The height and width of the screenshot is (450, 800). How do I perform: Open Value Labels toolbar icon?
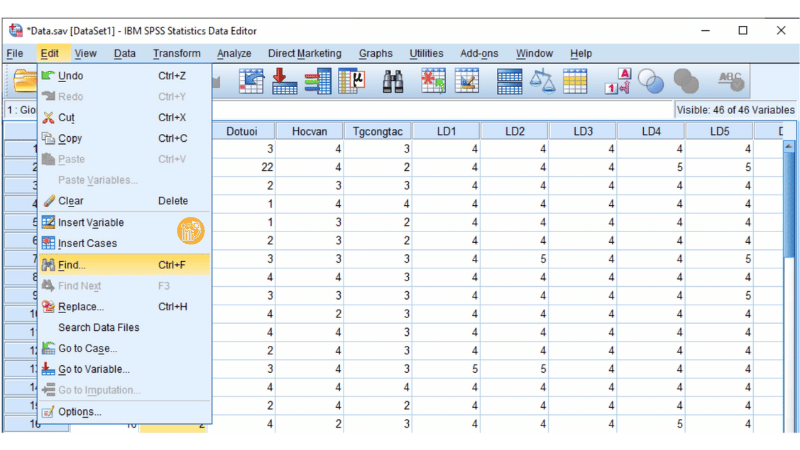tap(618, 81)
